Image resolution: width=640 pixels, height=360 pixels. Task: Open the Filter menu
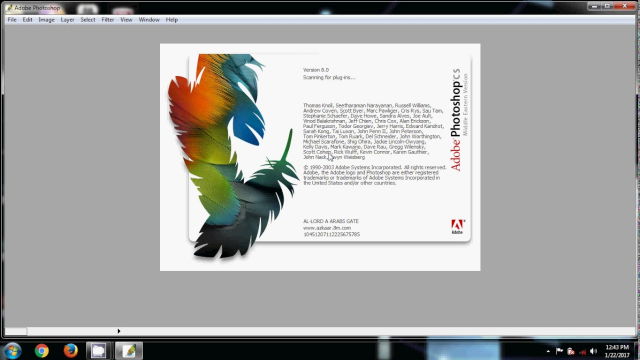pos(108,20)
